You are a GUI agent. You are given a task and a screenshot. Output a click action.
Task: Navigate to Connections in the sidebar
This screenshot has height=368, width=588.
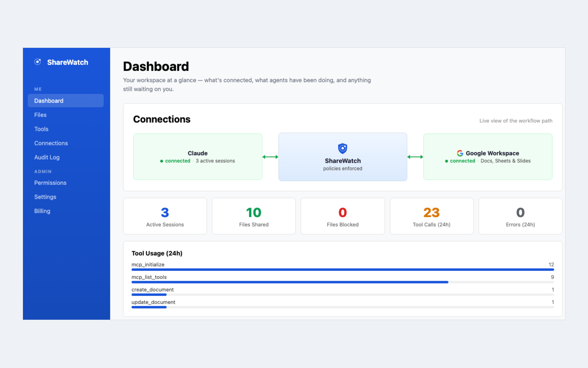(x=66, y=143)
